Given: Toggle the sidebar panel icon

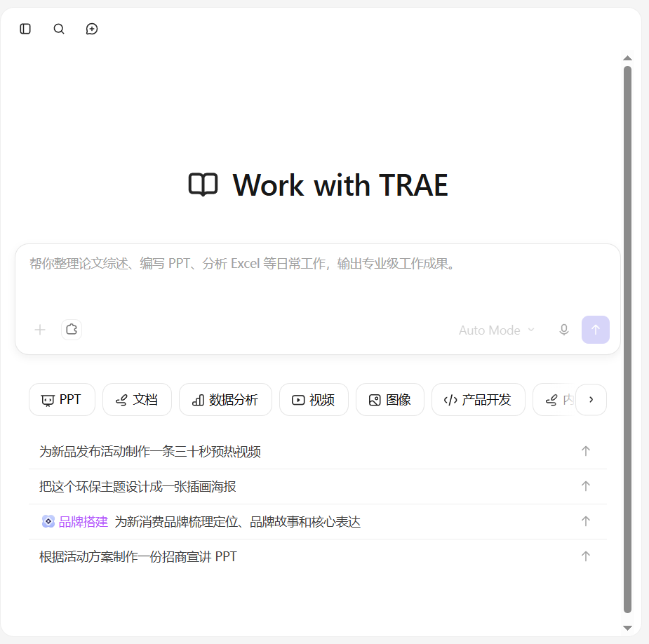Looking at the screenshot, I should pyautogui.click(x=25, y=29).
